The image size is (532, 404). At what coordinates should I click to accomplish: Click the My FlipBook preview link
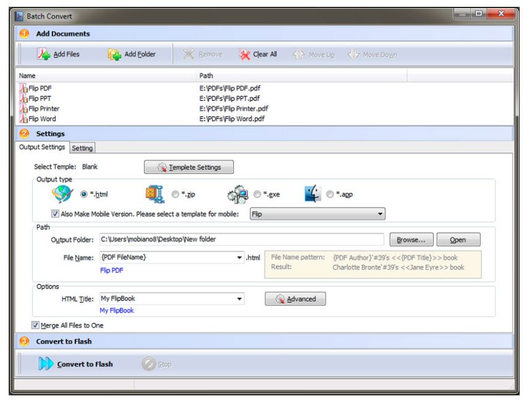(x=117, y=310)
